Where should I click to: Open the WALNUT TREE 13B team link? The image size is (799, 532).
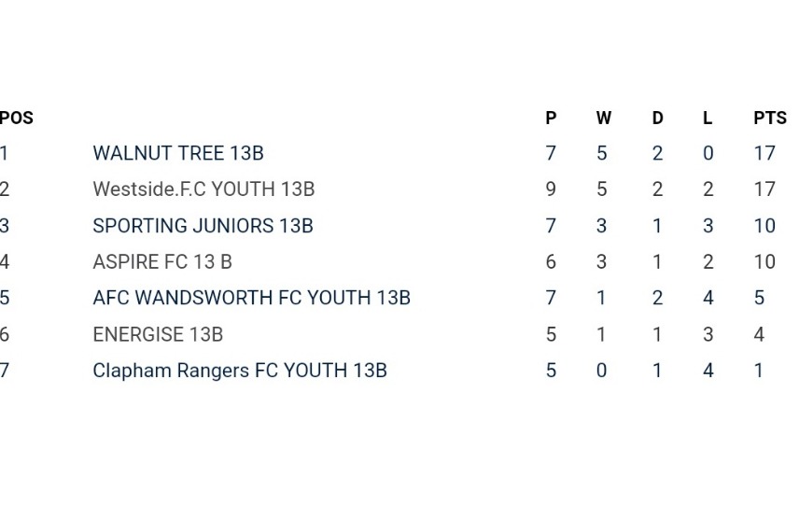[178, 153]
